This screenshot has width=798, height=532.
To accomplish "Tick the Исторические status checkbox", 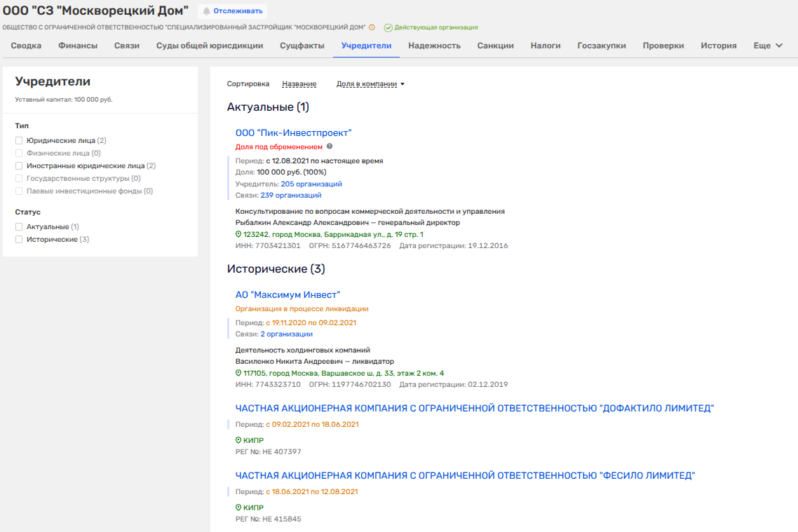I will [x=20, y=240].
